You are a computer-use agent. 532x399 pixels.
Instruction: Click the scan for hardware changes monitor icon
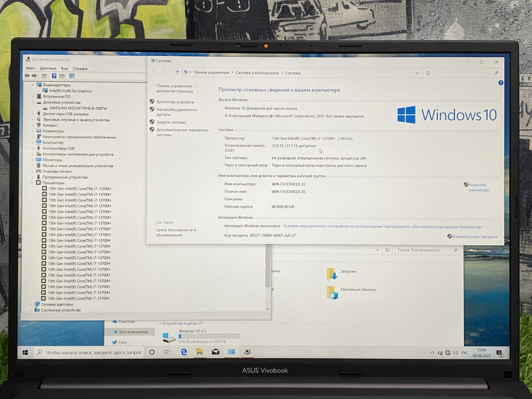[72, 76]
